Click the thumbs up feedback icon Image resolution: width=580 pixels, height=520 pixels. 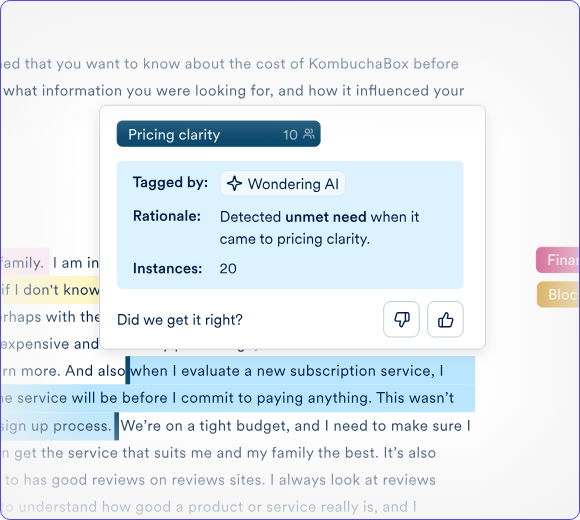[x=445, y=319]
